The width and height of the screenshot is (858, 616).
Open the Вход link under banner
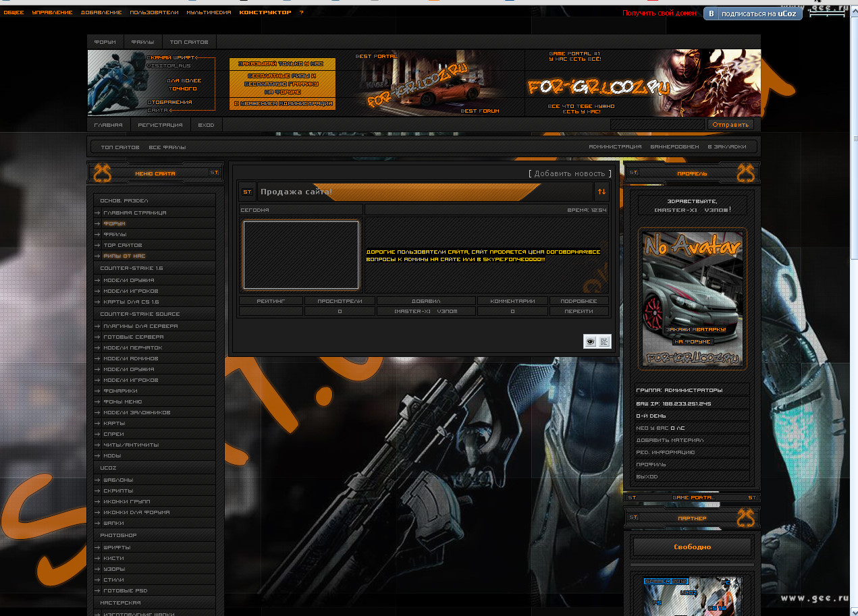click(x=206, y=125)
